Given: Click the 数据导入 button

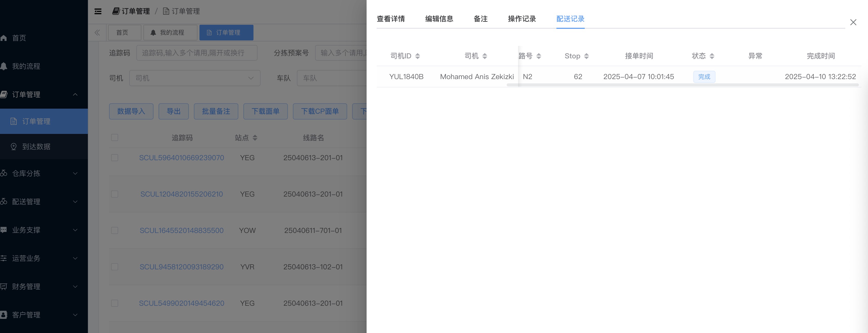Looking at the screenshot, I should point(131,111).
